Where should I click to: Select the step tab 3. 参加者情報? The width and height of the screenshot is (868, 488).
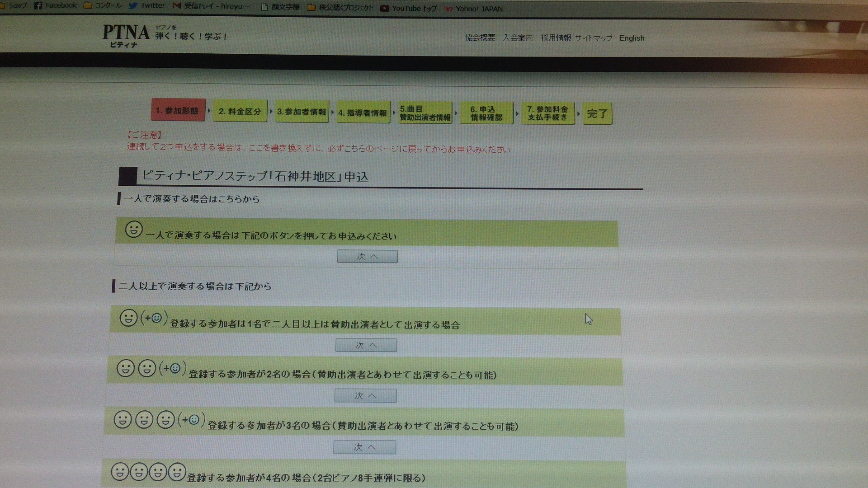tap(302, 112)
